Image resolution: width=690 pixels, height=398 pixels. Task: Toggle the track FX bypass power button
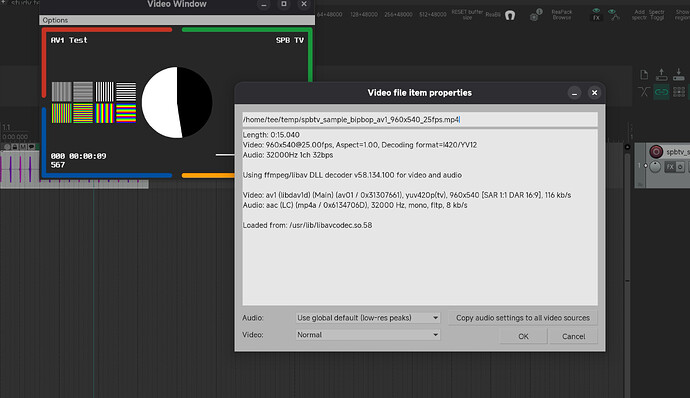click(680, 167)
